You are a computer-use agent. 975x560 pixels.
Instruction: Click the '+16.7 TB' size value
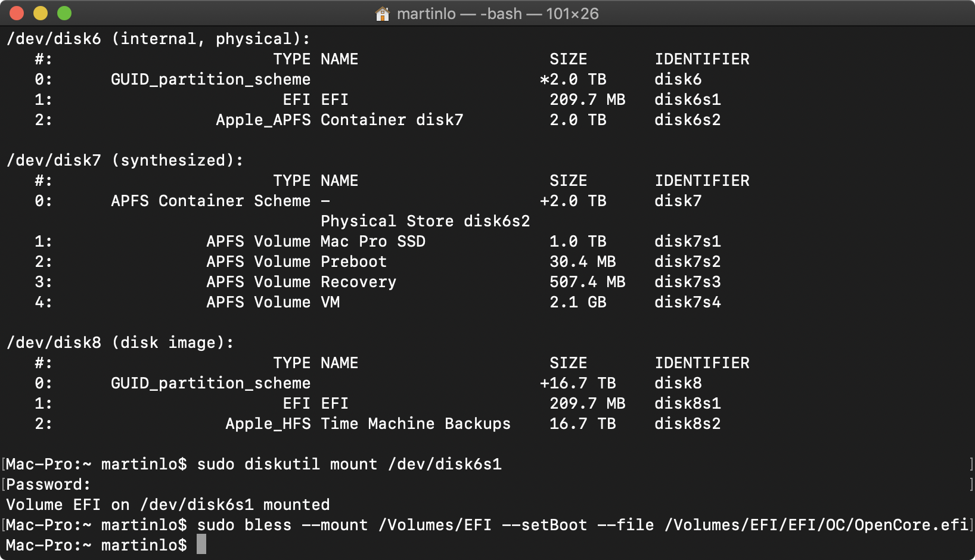point(578,383)
